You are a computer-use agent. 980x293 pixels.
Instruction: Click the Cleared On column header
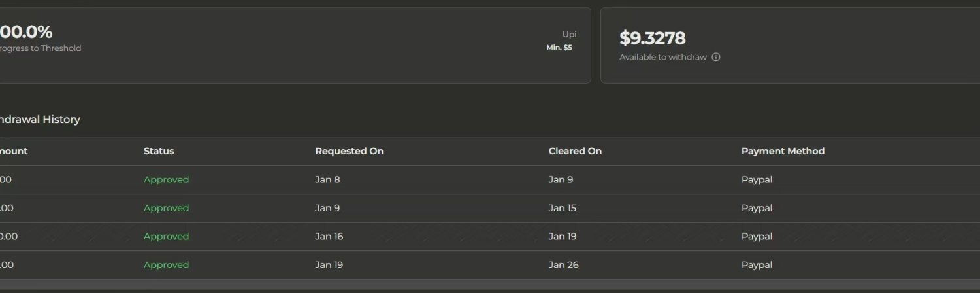pos(575,151)
